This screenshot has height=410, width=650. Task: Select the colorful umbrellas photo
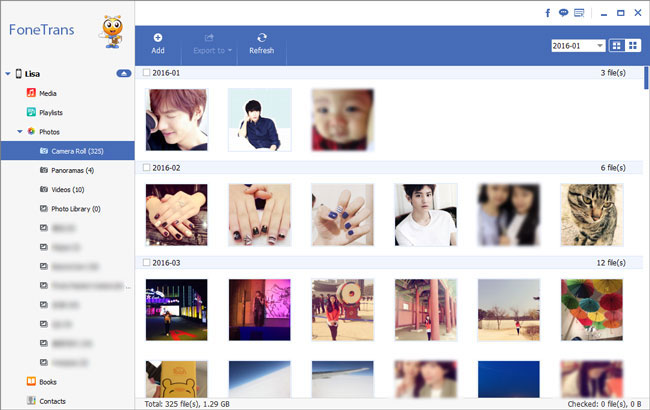tap(592, 310)
